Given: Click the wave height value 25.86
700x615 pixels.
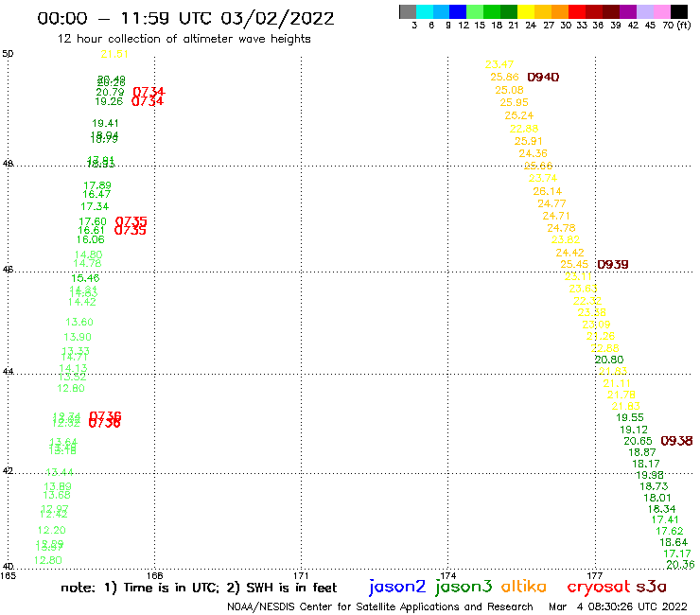Looking at the screenshot, I should 504,77.
